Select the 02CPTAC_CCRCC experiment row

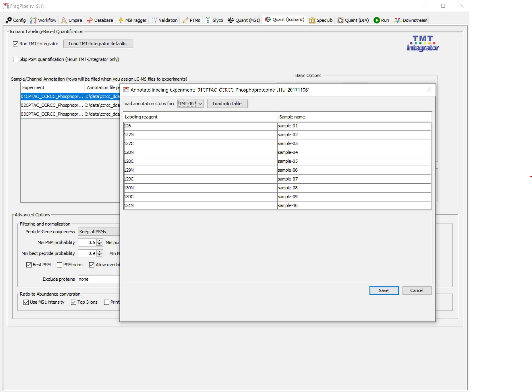[x=52, y=105]
